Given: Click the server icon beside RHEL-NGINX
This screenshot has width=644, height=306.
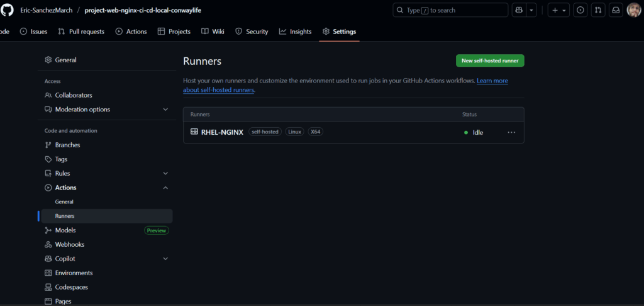Looking at the screenshot, I should point(194,132).
